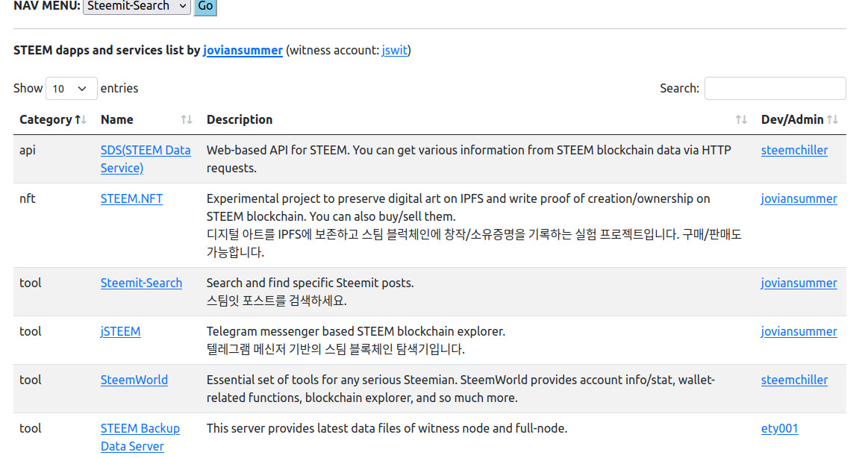Open joviansummer link in the STEEM.NFT row
The height and width of the screenshot is (458, 868).
(799, 198)
